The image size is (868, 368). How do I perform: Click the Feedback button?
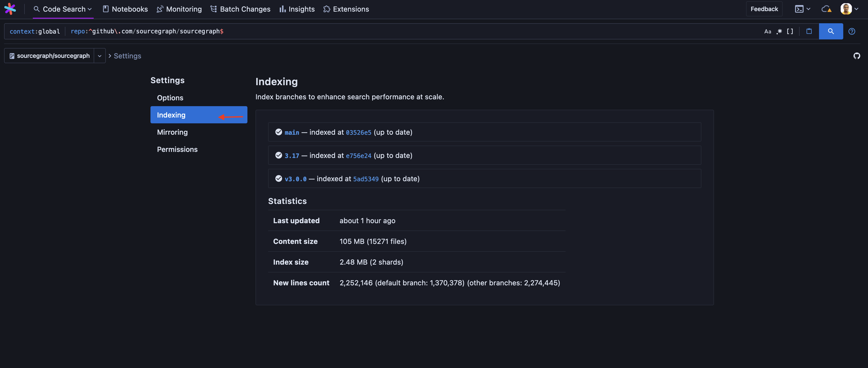pos(764,9)
